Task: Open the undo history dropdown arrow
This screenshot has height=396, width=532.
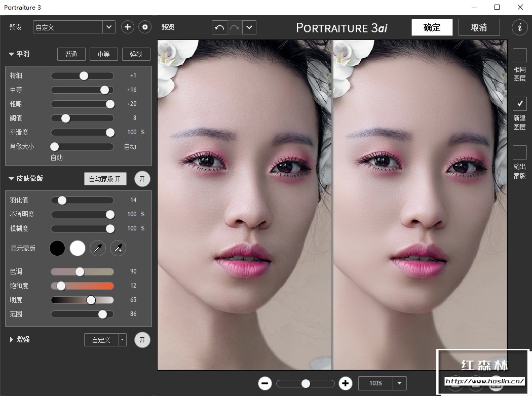Action: coord(249,27)
